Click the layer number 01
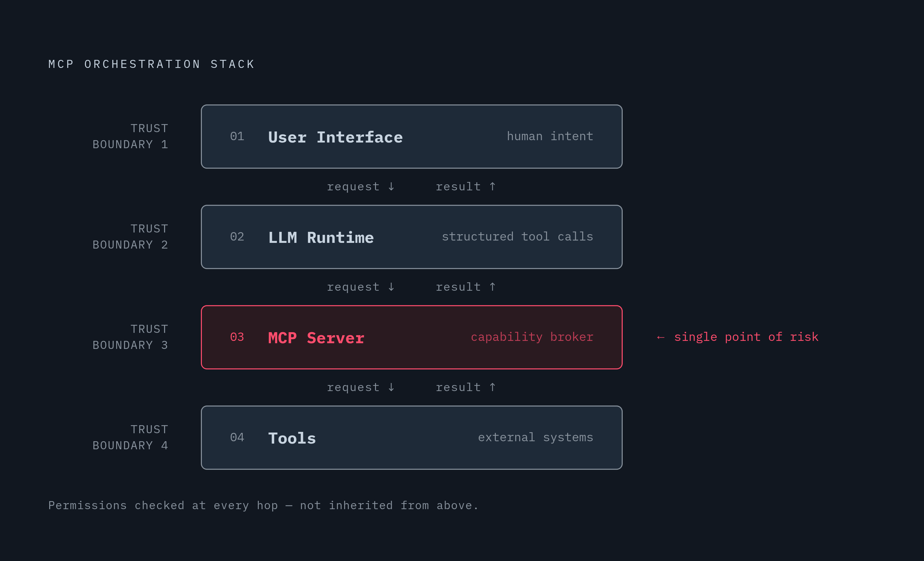Viewport: 924px width, 561px height. 237,136
